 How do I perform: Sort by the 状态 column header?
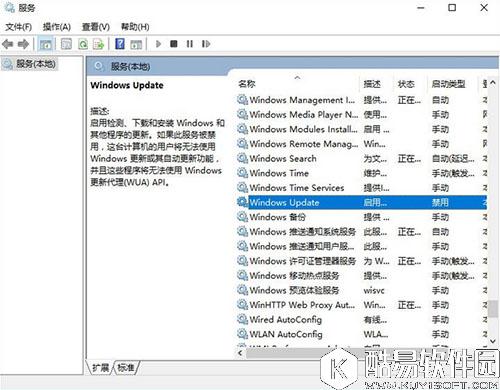pyautogui.click(x=406, y=84)
